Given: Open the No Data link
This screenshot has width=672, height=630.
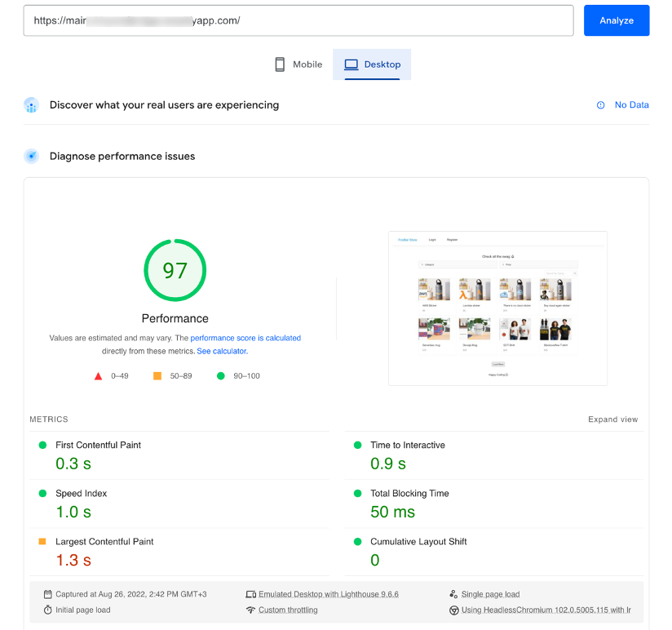Looking at the screenshot, I should pos(630,104).
